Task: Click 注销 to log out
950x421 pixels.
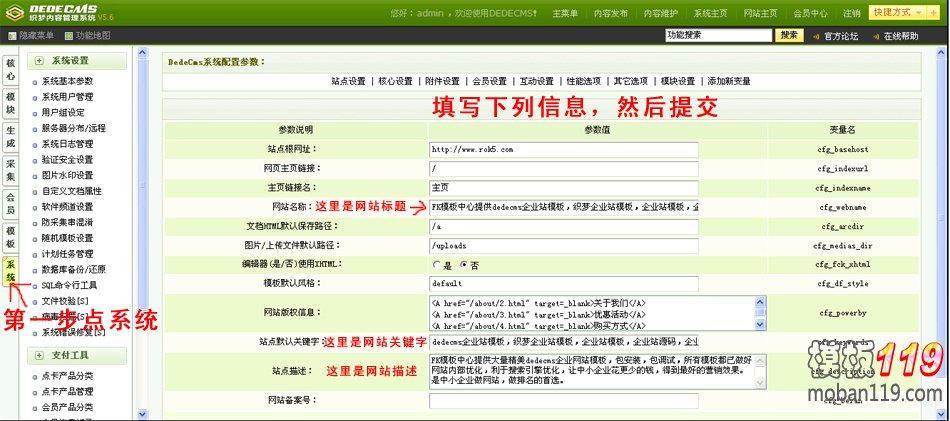Action: (851, 13)
